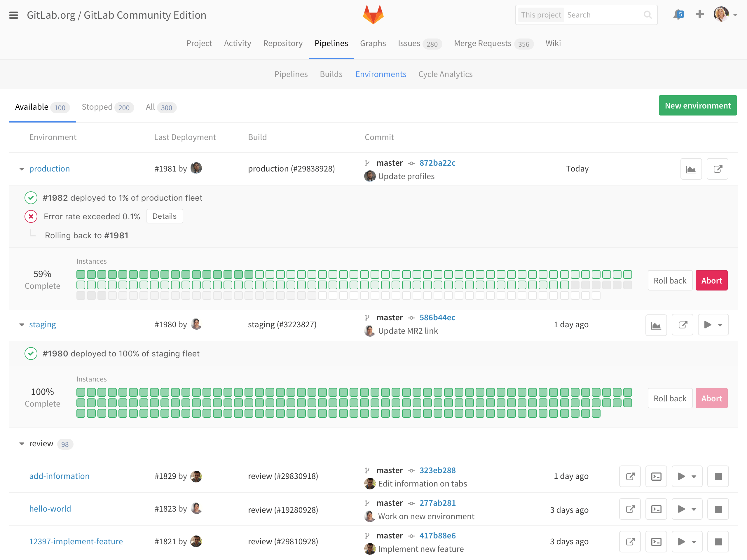
Task: Show All environments tab
Action: coord(161,107)
